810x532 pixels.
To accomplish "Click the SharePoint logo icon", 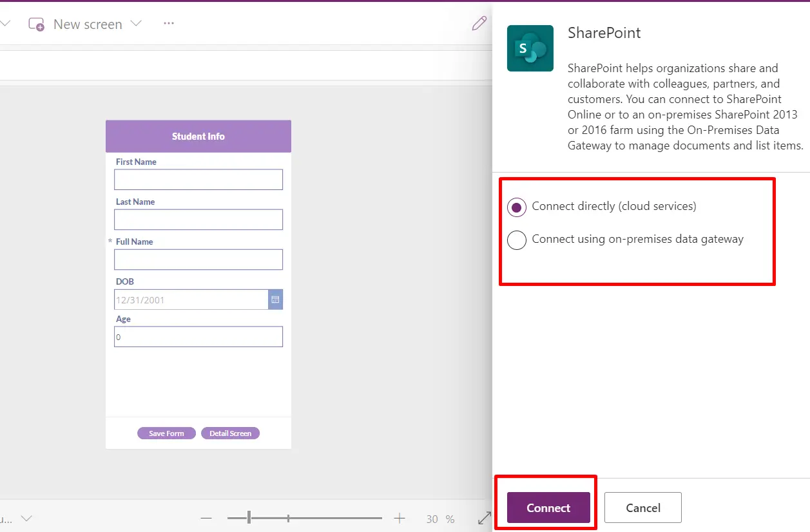I will [530, 48].
